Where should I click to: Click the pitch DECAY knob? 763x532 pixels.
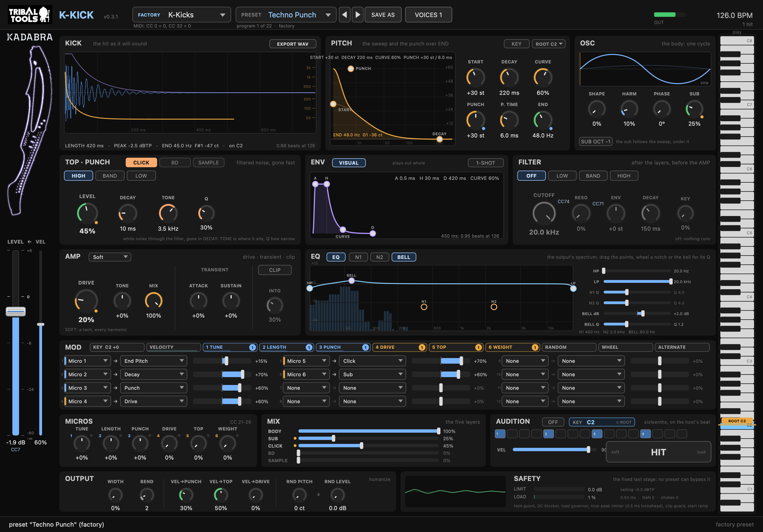[x=509, y=77]
